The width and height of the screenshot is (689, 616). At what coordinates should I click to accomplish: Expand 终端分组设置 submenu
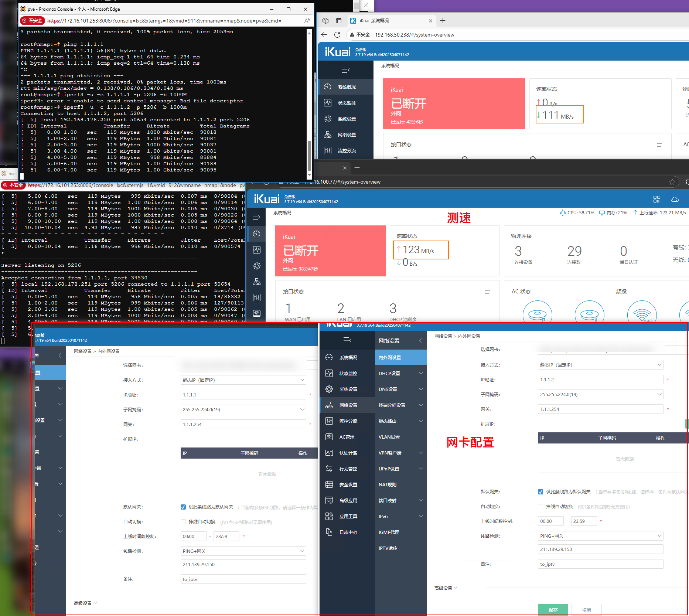(x=400, y=405)
